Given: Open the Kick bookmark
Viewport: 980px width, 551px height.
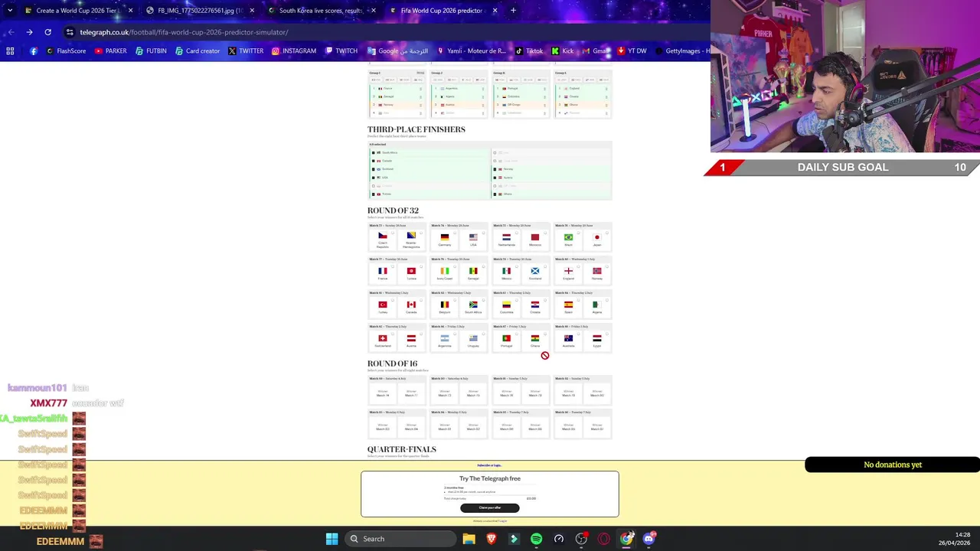Looking at the screenshot, I should point(562,51).
